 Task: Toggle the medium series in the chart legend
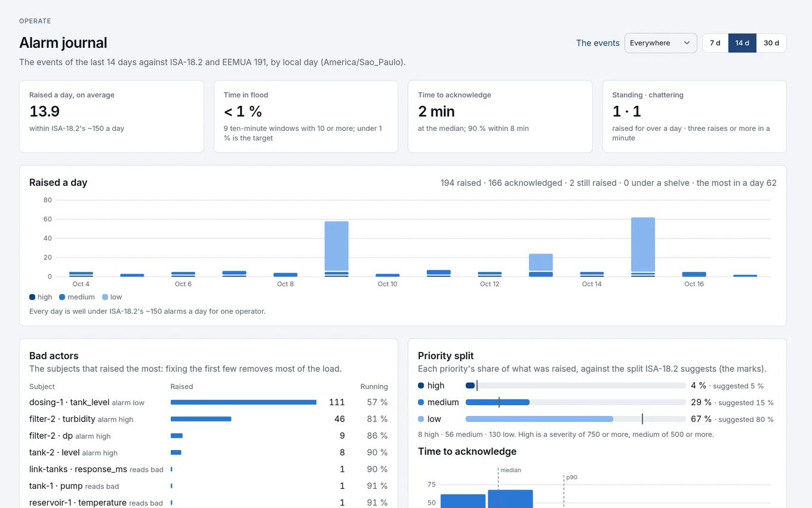tap(77, 297)
